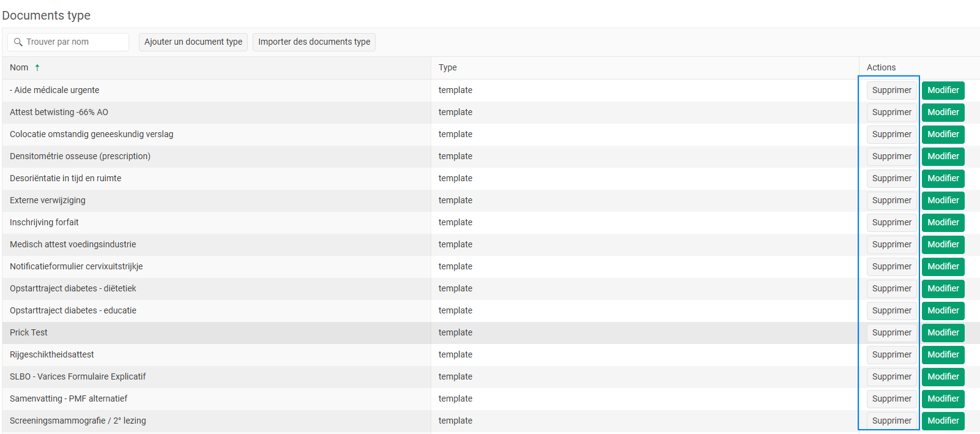Edit 'SLBO - Varices Formulaire Explicatif' template
Image resolution: width=980 pixels, height=434 pixels.
943,377
